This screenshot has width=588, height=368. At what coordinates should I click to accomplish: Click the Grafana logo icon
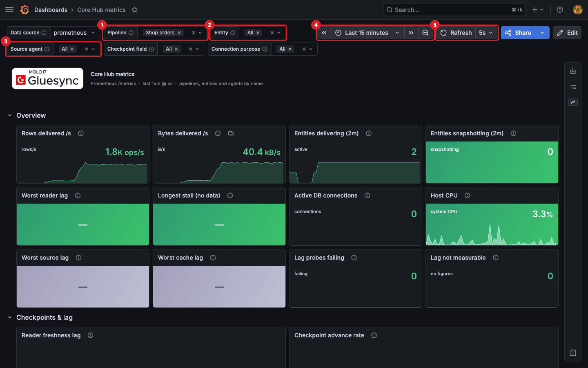(24, 10)
